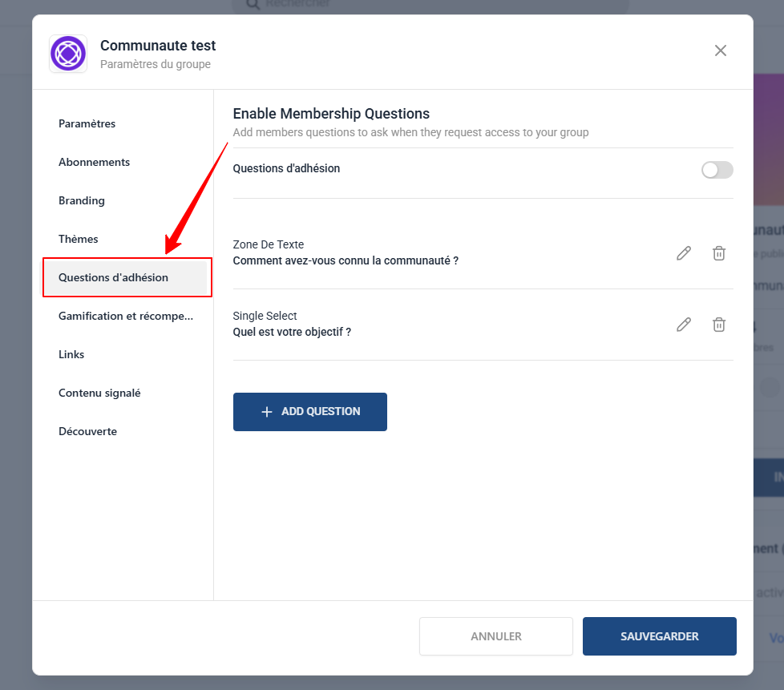Image resolution: width=784 pixels, height=690 pixels.
Task: Close the group settings dialog
Action: (720, 50)
